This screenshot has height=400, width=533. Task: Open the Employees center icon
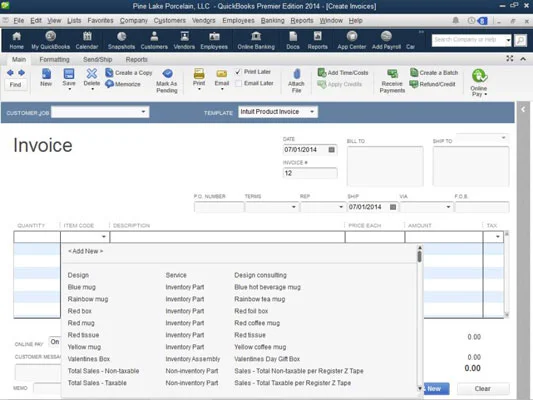pyautogui.click(x=214, y=40)
